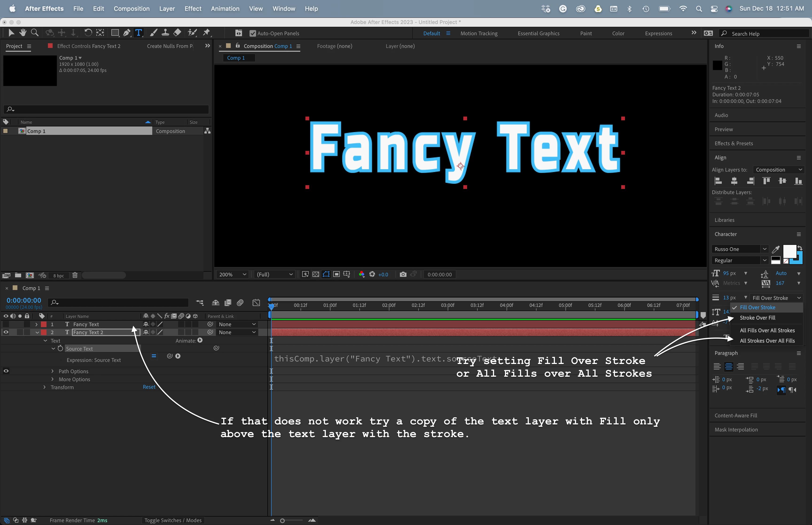Choose All Fills Over All Strokes
Viewport: 812px width, 525px height.
pyautogui.click(x=767, y=330)
